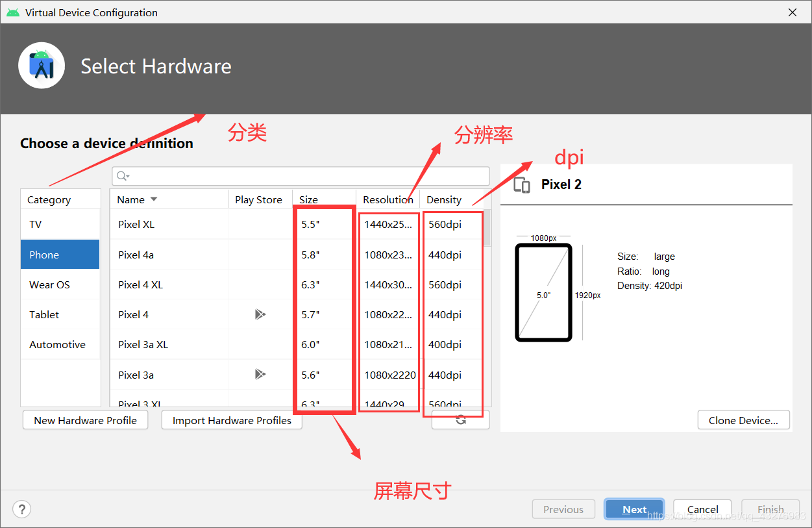The height and width of the screenshot is (528, 812).
Task: Click the New Hardware Profile button
Action: pyautogui.click(x=85, y=420)
